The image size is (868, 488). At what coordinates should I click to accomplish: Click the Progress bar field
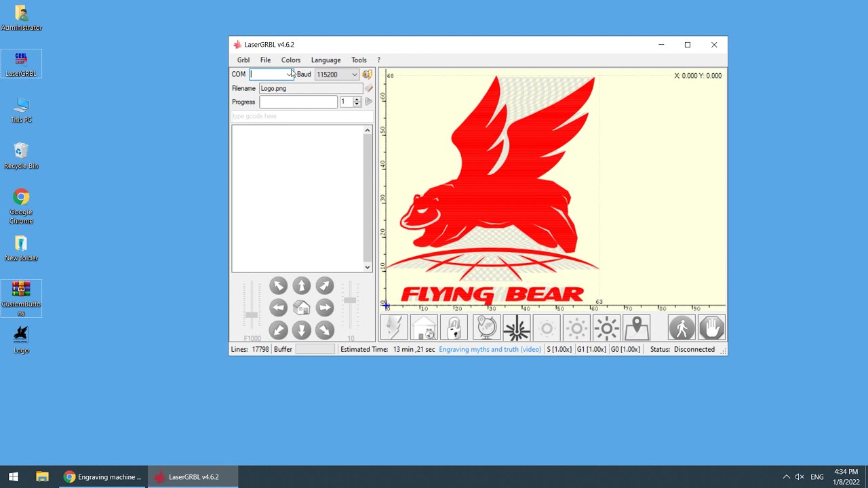[x=298, y=102]
